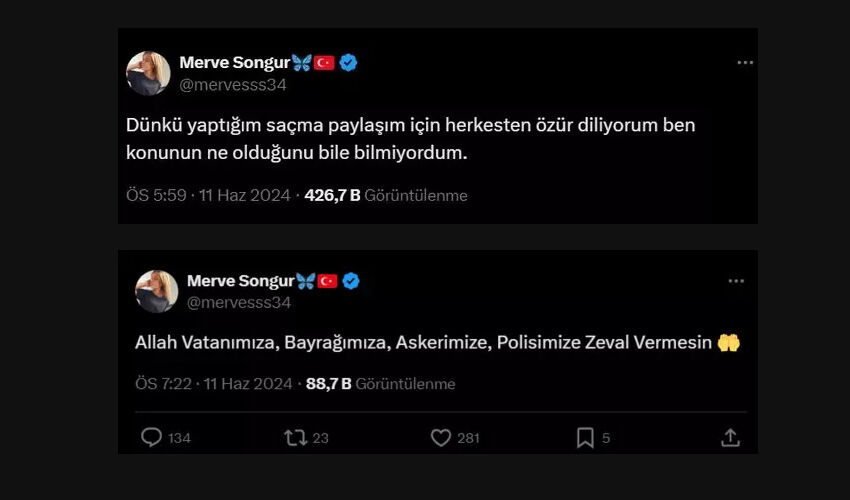Click the apology tweet text starting with Dünkü
This screenshot has height=500, width=850.
[410, 139]
